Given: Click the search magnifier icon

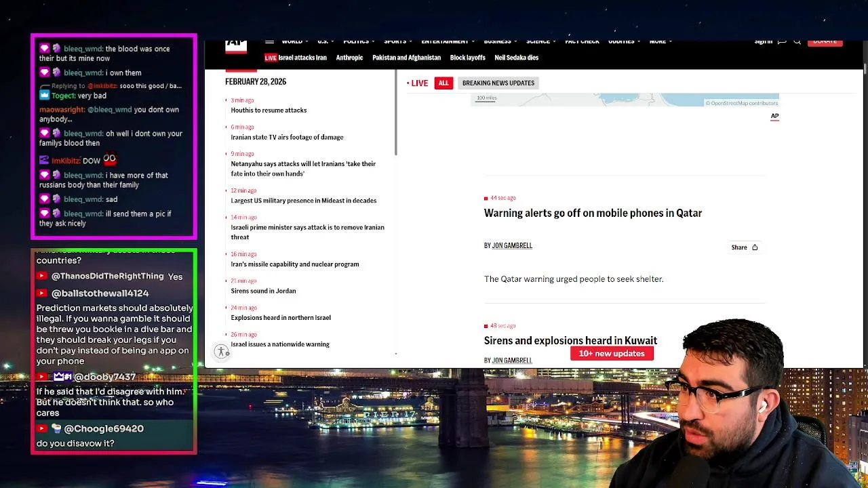Looking at the screenshot, I should (797, 42).
